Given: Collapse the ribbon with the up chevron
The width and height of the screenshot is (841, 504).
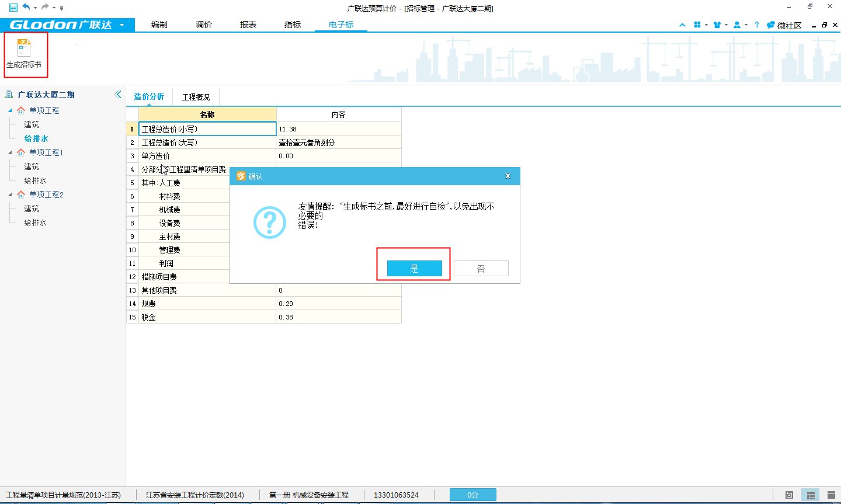Looking at the screenshot, I should [682, 25].
